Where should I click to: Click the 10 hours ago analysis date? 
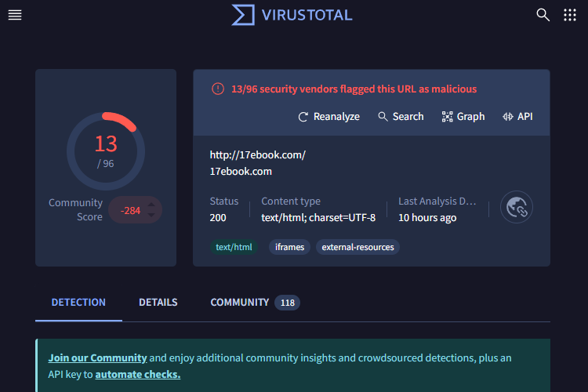(x=427, y=218)
